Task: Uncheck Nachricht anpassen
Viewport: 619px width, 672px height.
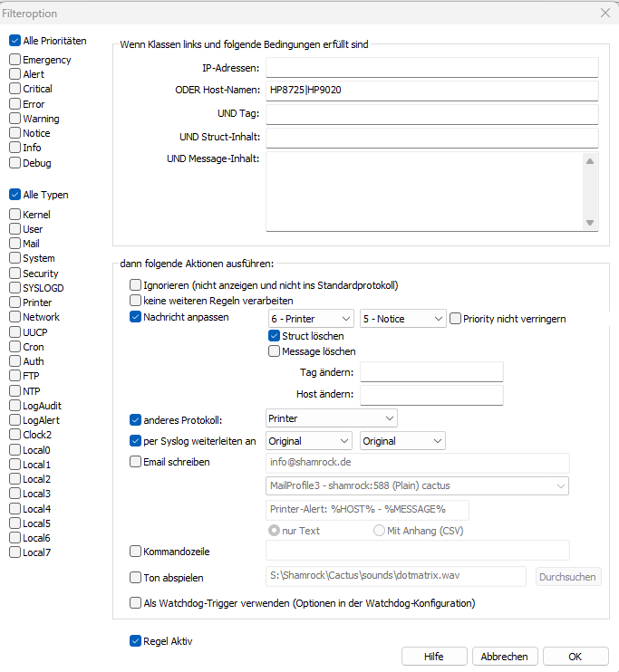Action: click(x=136, y=317)
